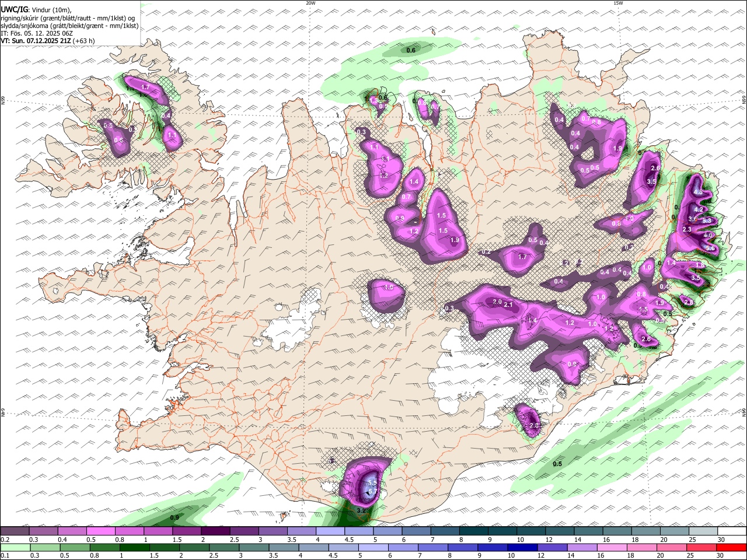
Task: Click the dark teal upper-legend swatch between 8 and 9
Action: (473, 531)
